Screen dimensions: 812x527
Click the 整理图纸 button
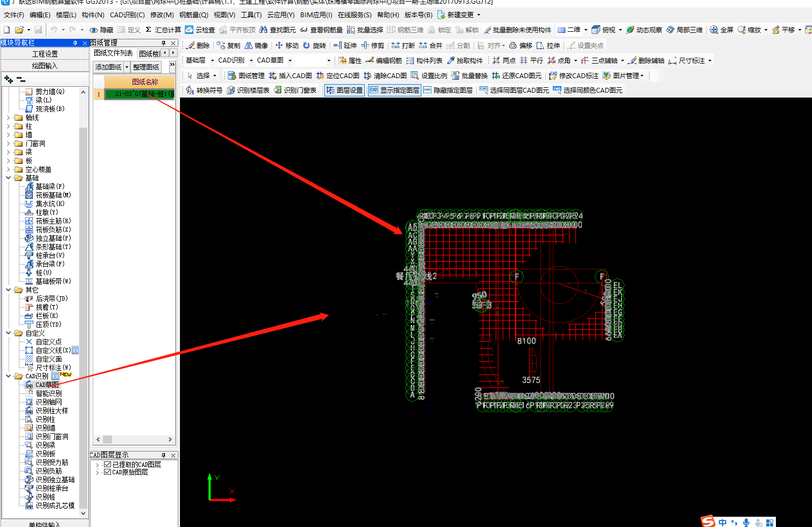coord(146,67)
